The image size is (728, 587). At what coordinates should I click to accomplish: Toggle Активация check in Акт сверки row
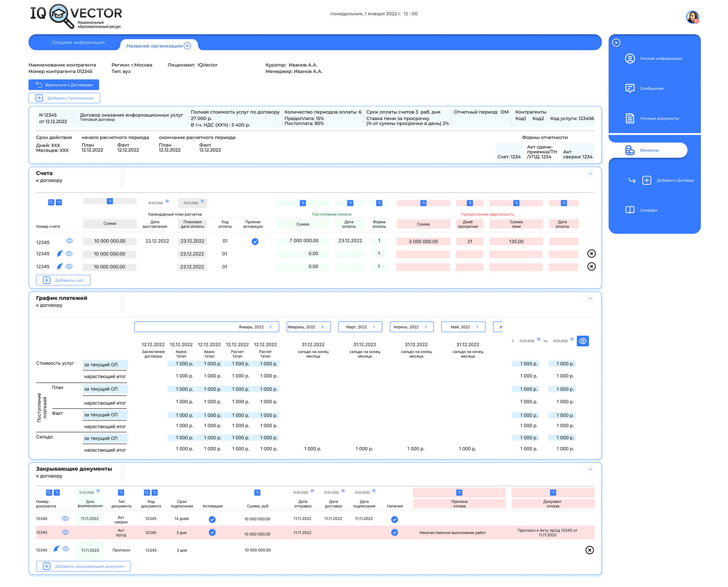(212, 519)
